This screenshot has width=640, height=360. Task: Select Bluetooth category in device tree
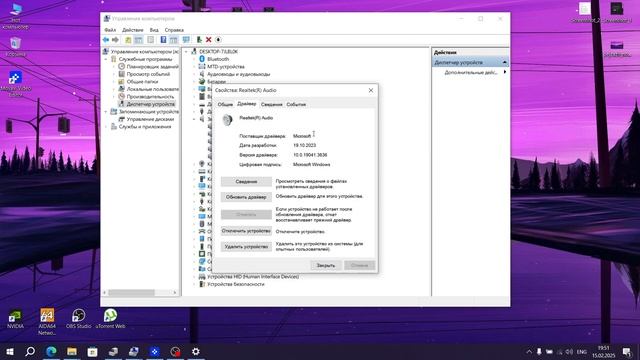[218, 59]
